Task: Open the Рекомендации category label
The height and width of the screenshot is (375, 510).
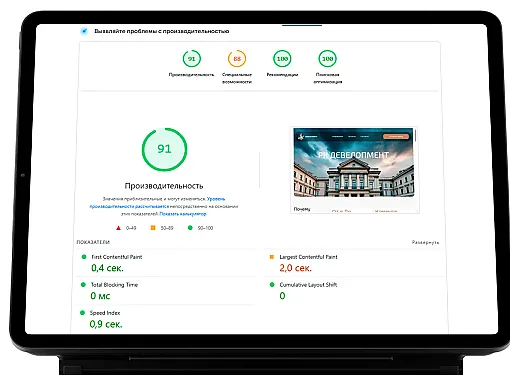Action: point(282,75)
